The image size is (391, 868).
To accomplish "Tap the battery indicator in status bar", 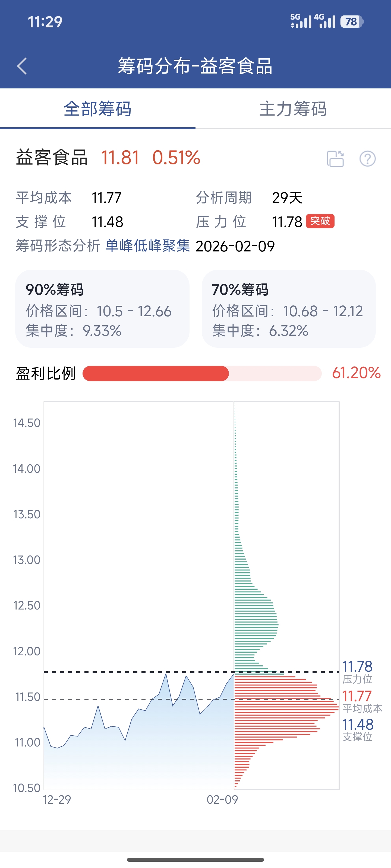I will (x=352, y=22).
